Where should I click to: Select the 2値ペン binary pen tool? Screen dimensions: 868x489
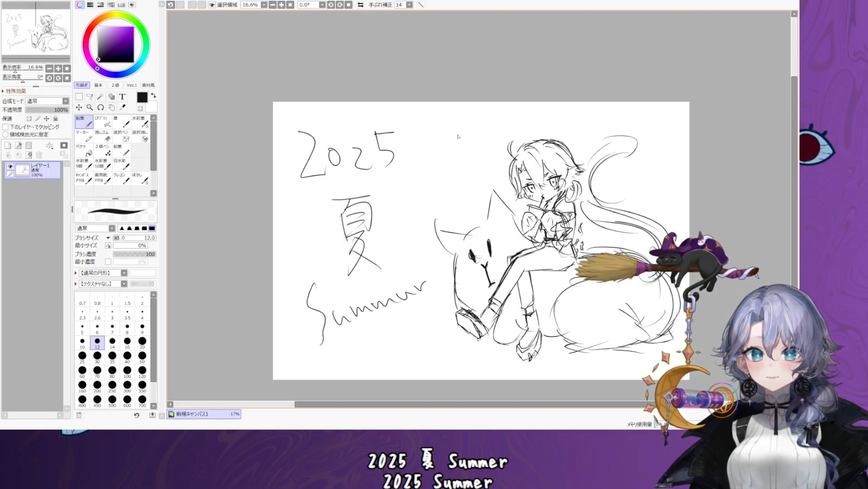(x=103, y=150)
